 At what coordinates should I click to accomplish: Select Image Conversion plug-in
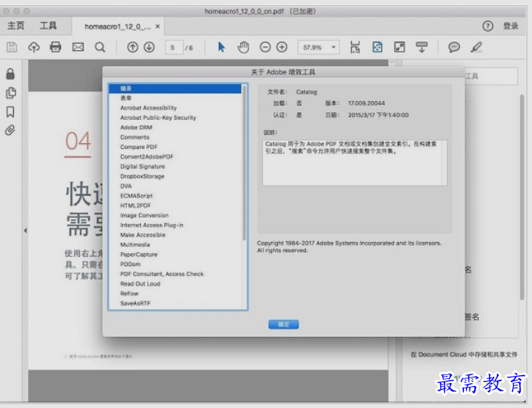click(x=175, y=215)
